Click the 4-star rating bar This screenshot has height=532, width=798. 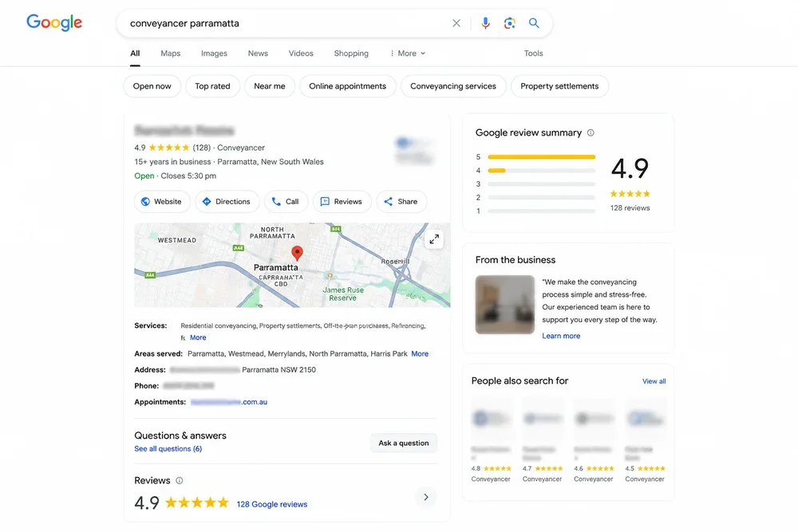pyautogui.click(x=542, y=171)
